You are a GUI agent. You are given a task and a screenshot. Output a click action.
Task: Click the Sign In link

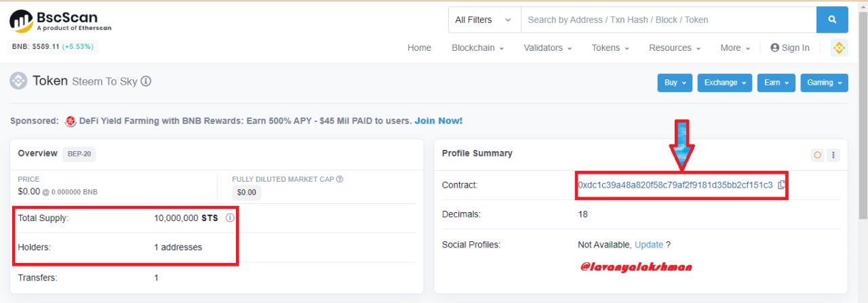[795, 47]
